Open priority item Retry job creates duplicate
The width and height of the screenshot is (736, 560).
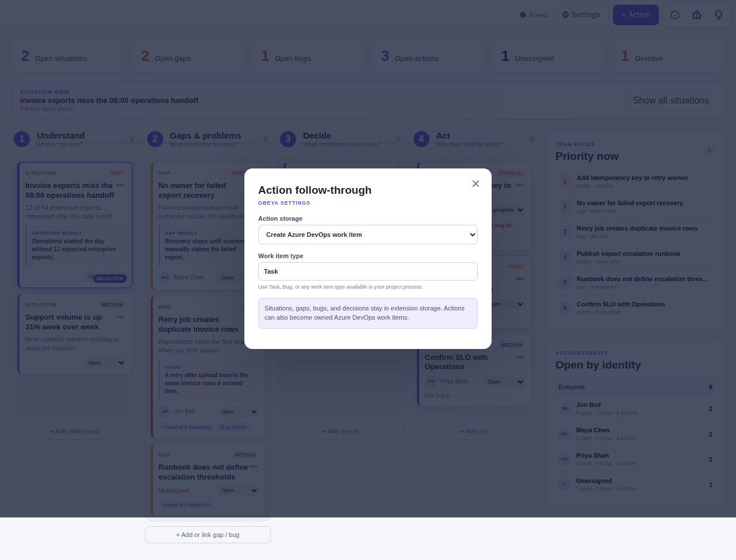pos(635,232)
